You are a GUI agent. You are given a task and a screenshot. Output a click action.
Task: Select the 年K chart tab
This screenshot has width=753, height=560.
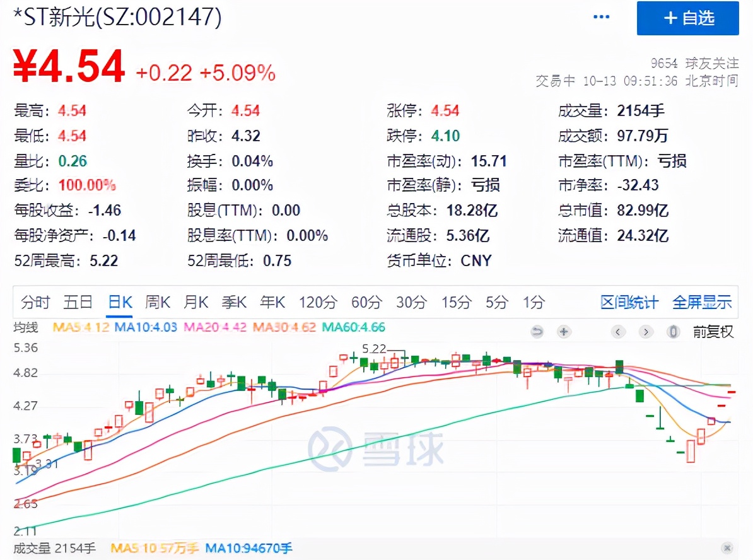tap(272, 302)
